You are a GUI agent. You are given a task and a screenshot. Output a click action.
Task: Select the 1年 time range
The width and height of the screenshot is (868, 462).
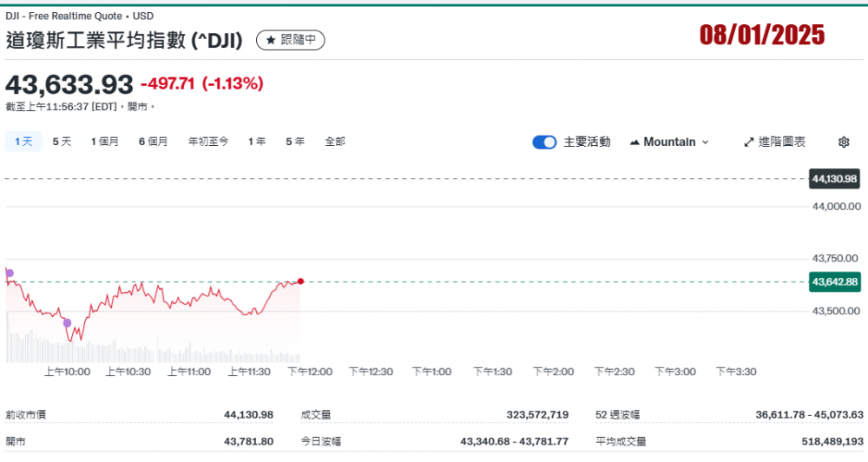pyautogui.click(x=257, y=142)
